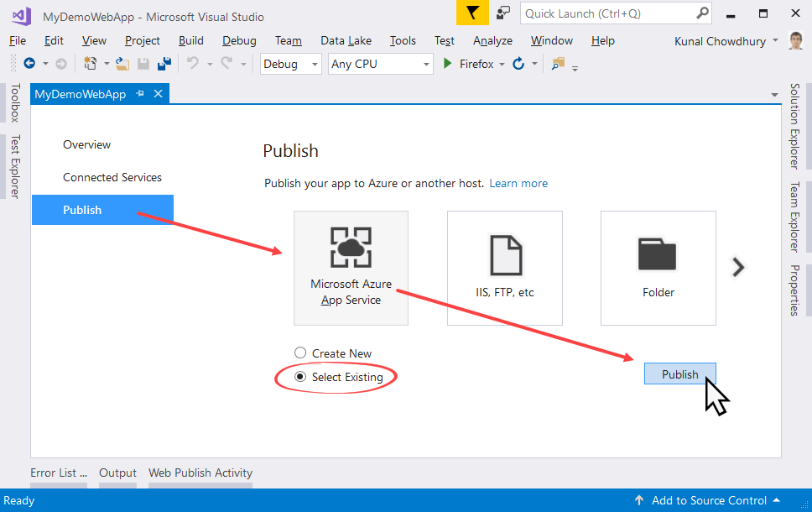Click the Open File folder icon
Viewport: 812px width, 512px height.
122,64
